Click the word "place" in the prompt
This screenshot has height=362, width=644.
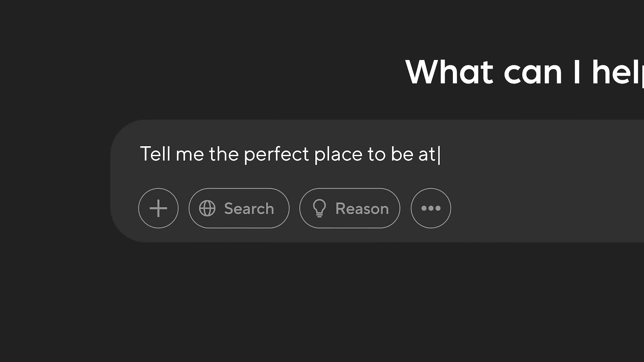(x=338, y=154)
